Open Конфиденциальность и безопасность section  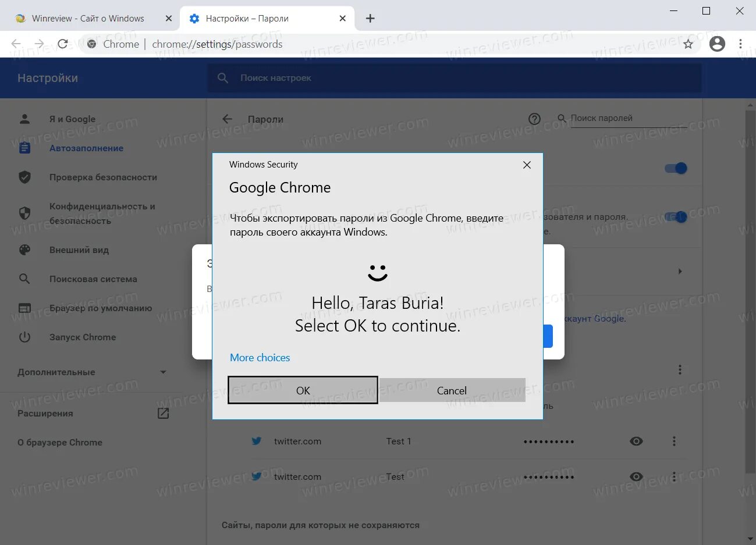[x=102, y=213]
